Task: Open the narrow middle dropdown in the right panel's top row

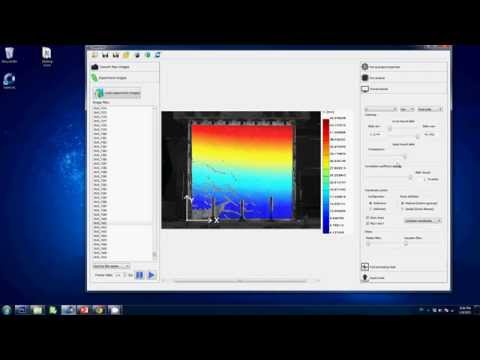Action: [x=407, y=109]
